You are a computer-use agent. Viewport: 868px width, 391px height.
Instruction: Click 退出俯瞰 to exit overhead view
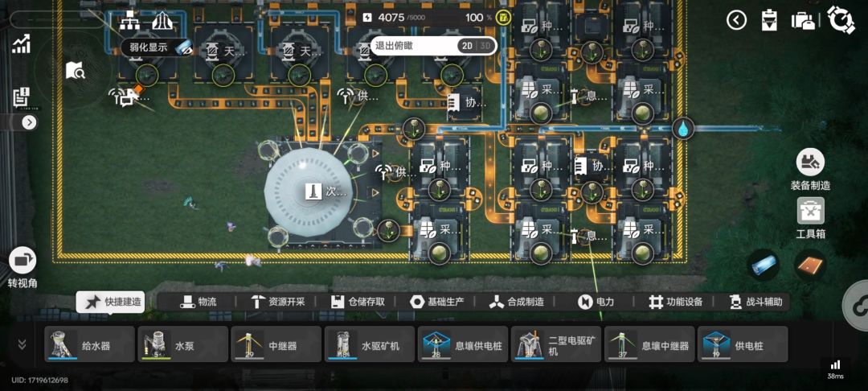(x=394, y=46)
